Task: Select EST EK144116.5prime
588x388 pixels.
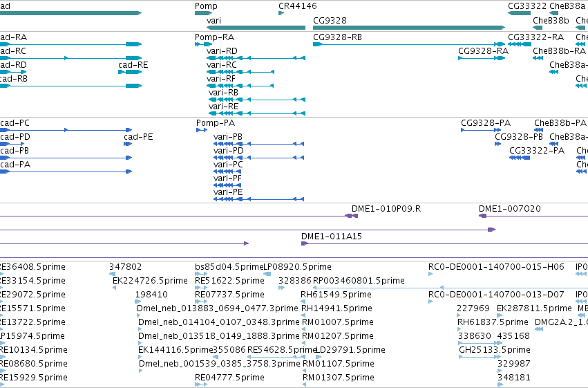Action: click(176, 351)
